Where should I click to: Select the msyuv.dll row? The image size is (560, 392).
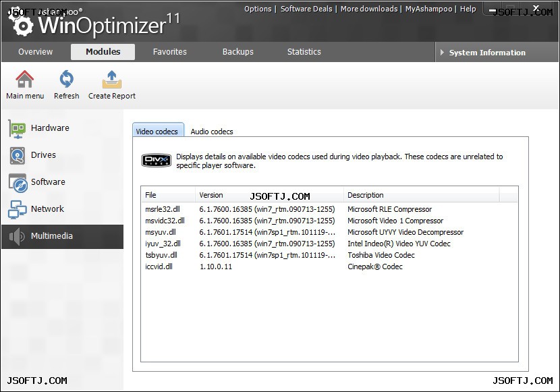click(329, 232)
